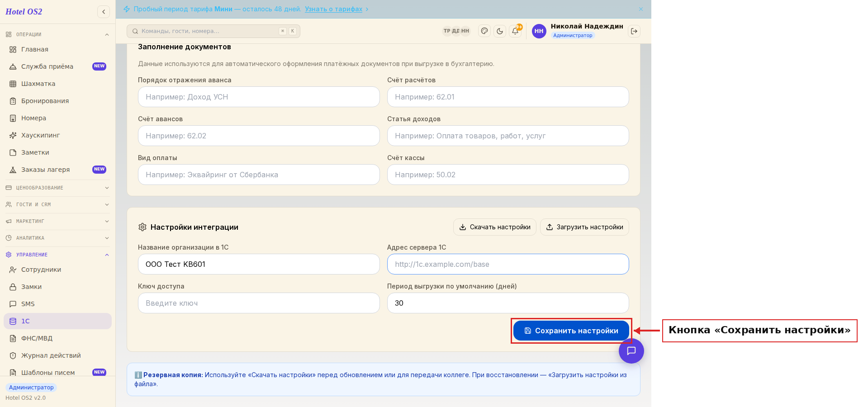
Task: Toggle dark mode moon icon
Action: pyautogui.click(x=500, y=31)
